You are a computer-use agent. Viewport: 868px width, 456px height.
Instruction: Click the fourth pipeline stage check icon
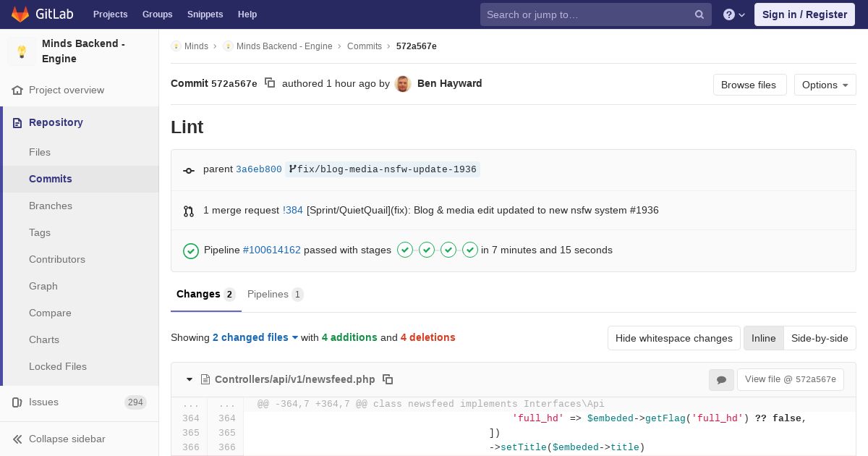point(470,250)
